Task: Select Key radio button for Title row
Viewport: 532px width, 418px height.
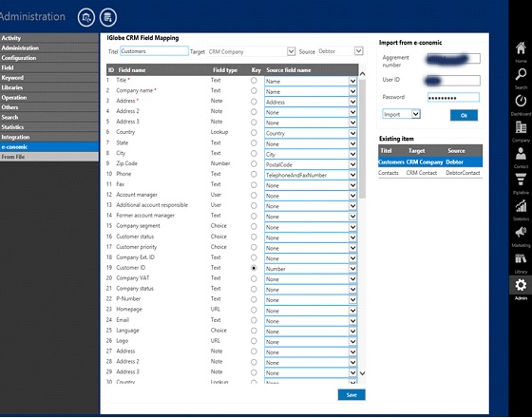Action: coord(254,81)
